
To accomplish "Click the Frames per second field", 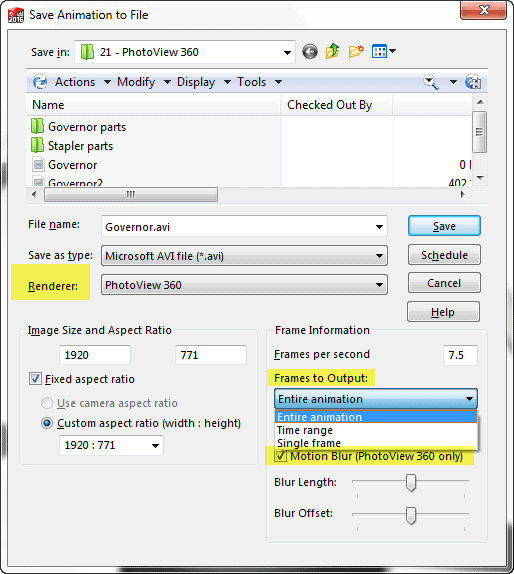I will [460, 355].
